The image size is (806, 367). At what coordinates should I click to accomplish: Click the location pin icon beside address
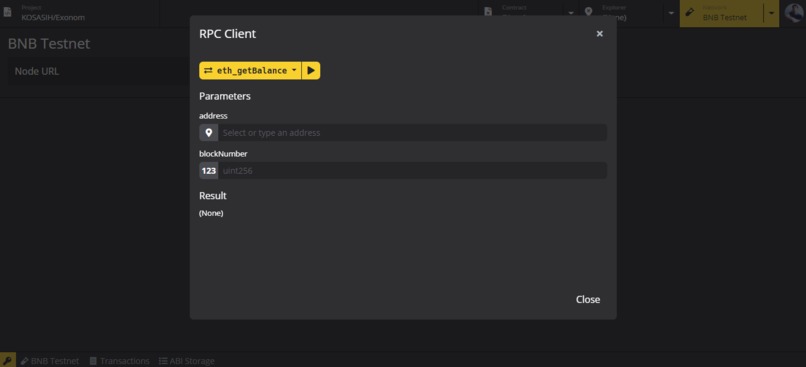[x=209, y=133]
